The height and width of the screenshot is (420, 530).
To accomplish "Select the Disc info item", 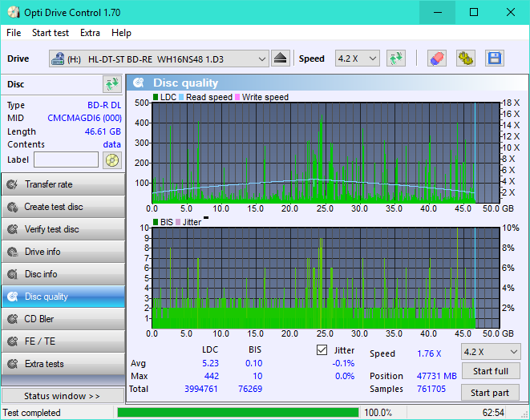I will [x=63, y=274].
